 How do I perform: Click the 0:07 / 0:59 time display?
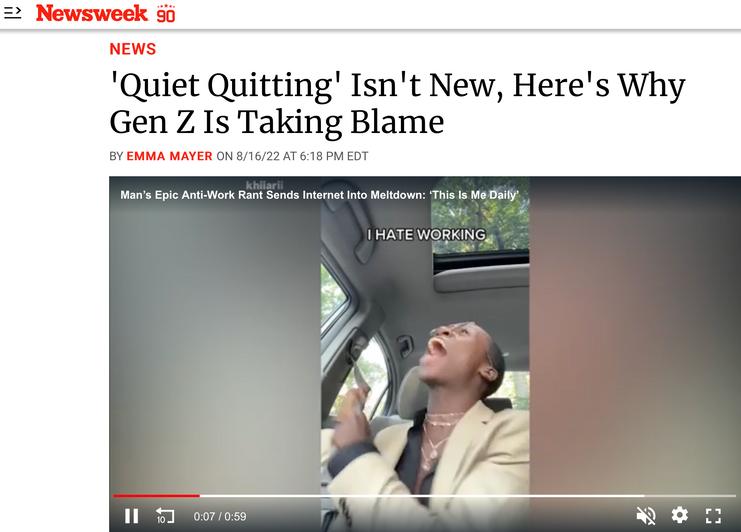pyautogui.click(x=220, y=516)
